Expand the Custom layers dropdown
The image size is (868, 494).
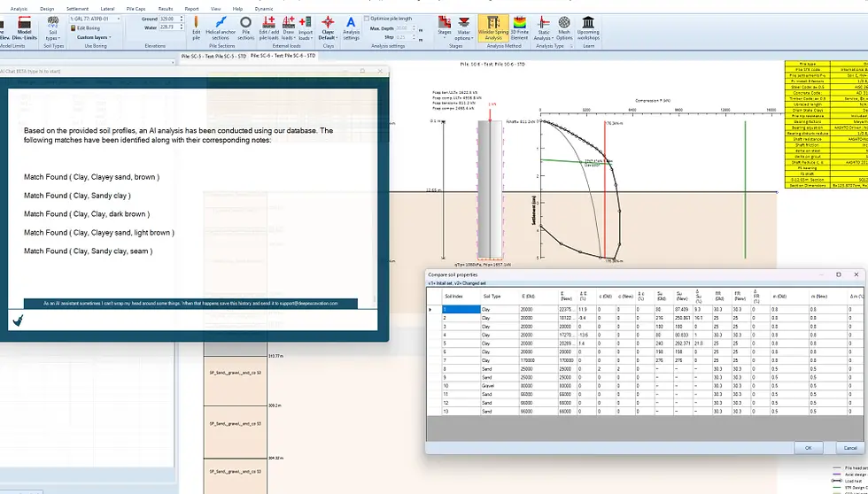[94, 37]
